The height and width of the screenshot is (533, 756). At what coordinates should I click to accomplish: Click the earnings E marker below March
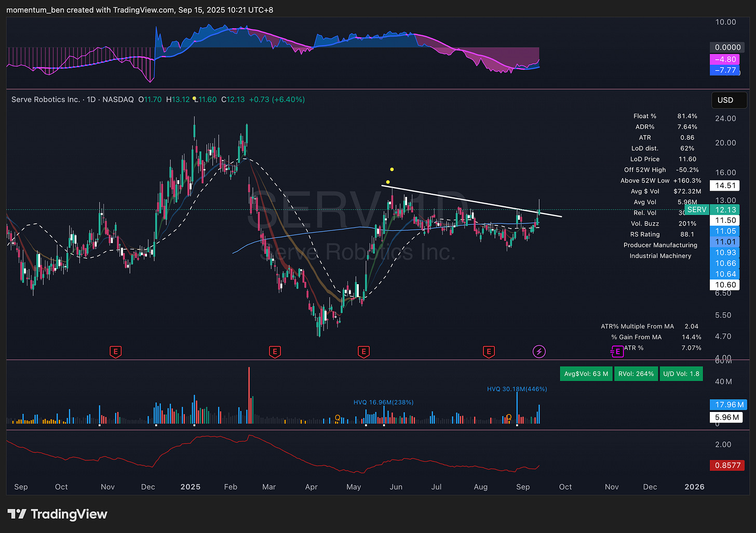click(x=275, y=352)
